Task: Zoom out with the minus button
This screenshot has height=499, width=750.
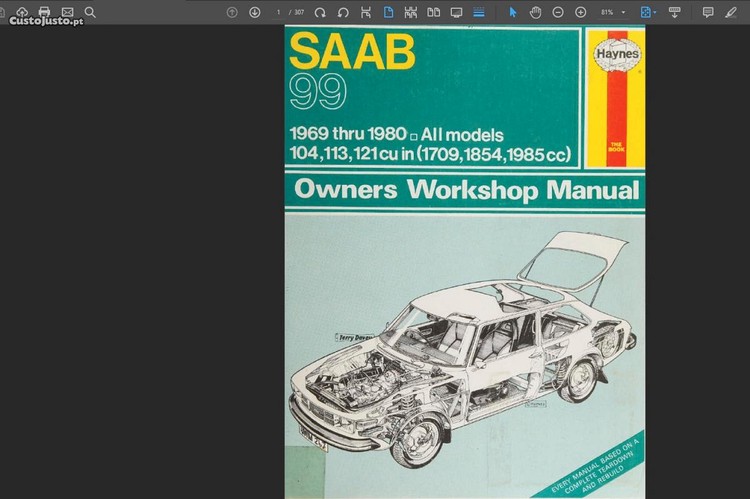Action: coord(558,12)
